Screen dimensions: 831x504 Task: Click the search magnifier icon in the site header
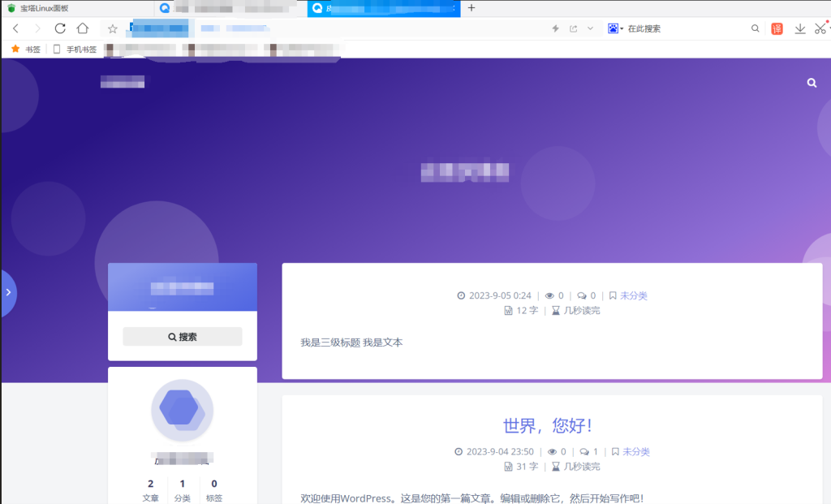(812, 83)
